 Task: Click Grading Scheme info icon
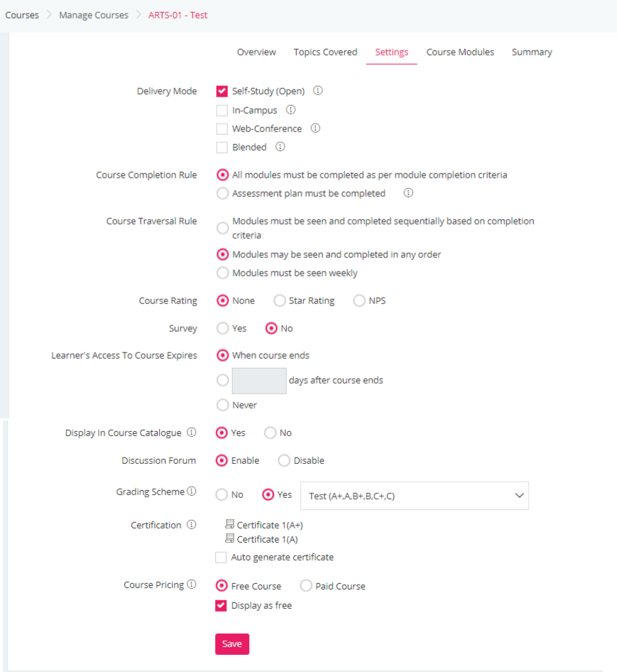pyautogui.click(x=192, y=491)
